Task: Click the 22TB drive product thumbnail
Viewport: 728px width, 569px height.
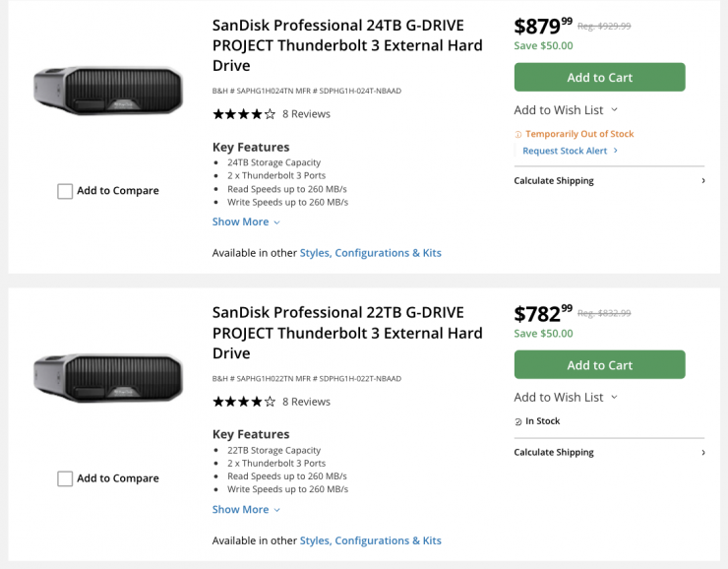Action: pos(108,378)
